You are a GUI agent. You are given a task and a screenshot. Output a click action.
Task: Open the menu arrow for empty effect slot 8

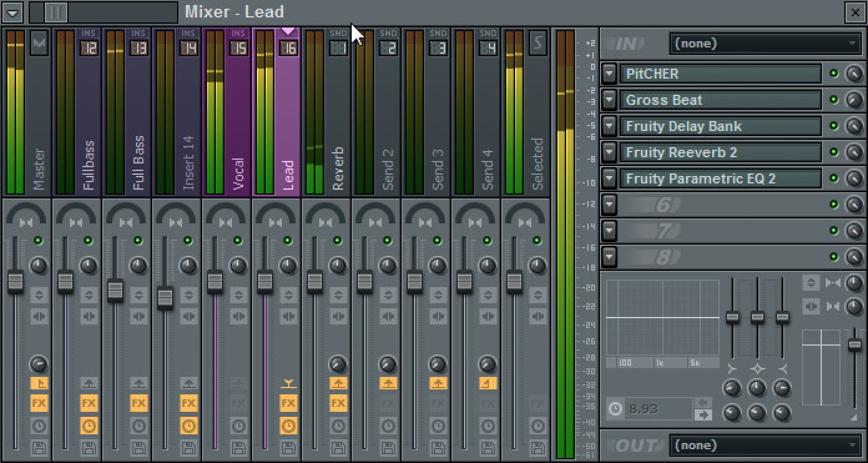point(609,257)
